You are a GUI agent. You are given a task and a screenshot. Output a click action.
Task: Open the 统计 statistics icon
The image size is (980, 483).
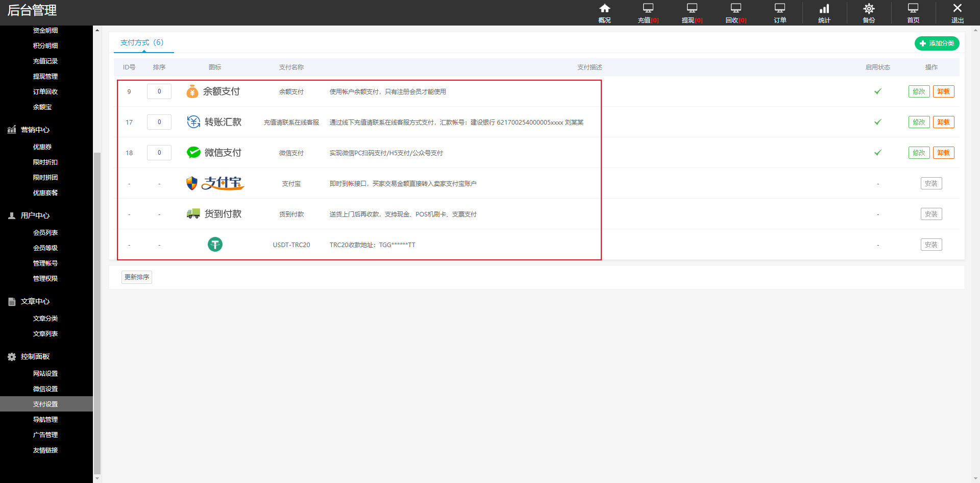click(x=824, y=12)
